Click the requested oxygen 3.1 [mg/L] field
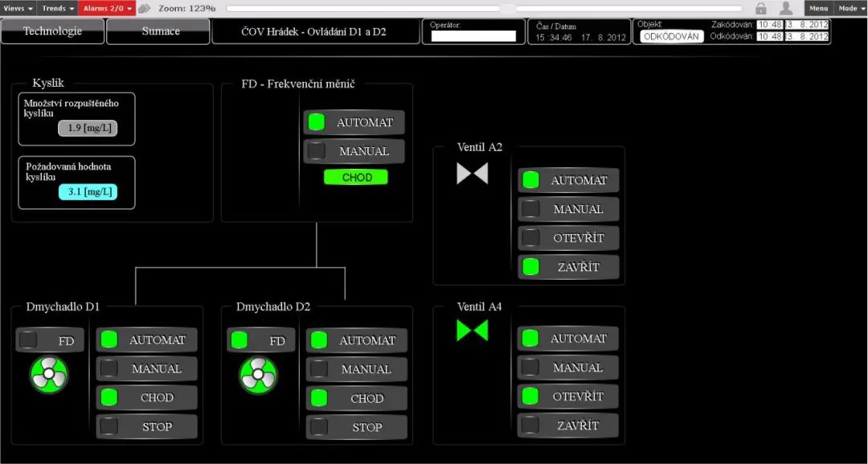Image resolution: width=868 pixels, height=464 pixels. [x=88, y=192]
